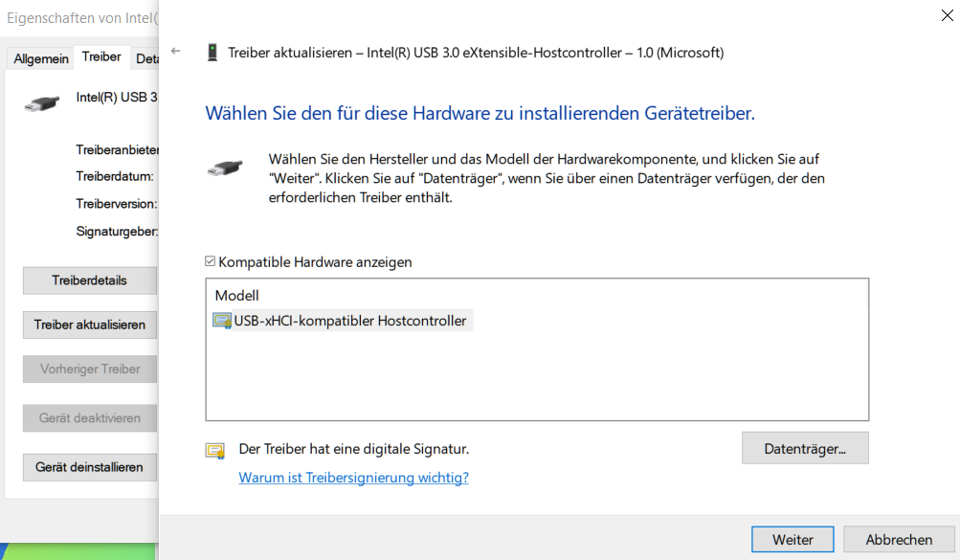Switch to Treiber tab in Eigenschaften window
The image size is (960, 560).
[101, 56]
